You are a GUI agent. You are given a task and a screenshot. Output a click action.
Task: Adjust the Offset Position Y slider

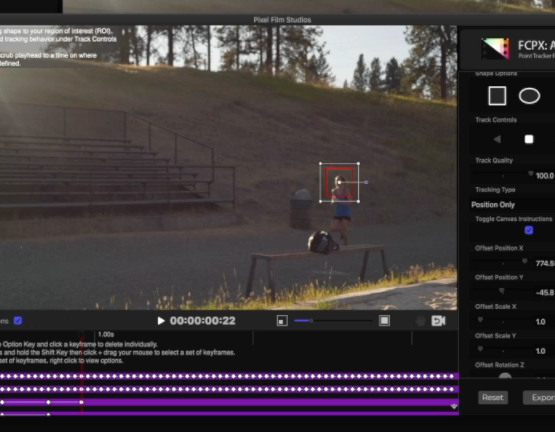(x=502, y=291)
